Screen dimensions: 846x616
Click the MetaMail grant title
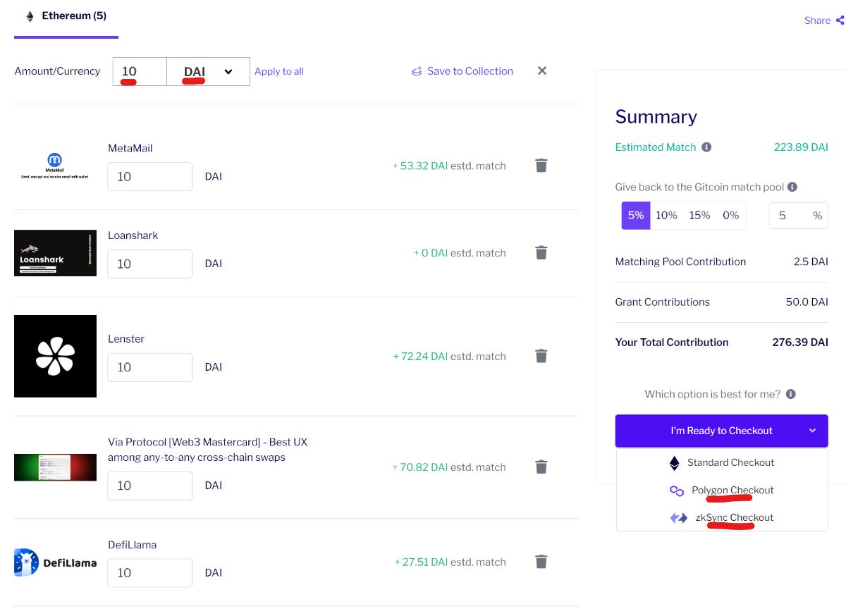[x=130, y=148]
